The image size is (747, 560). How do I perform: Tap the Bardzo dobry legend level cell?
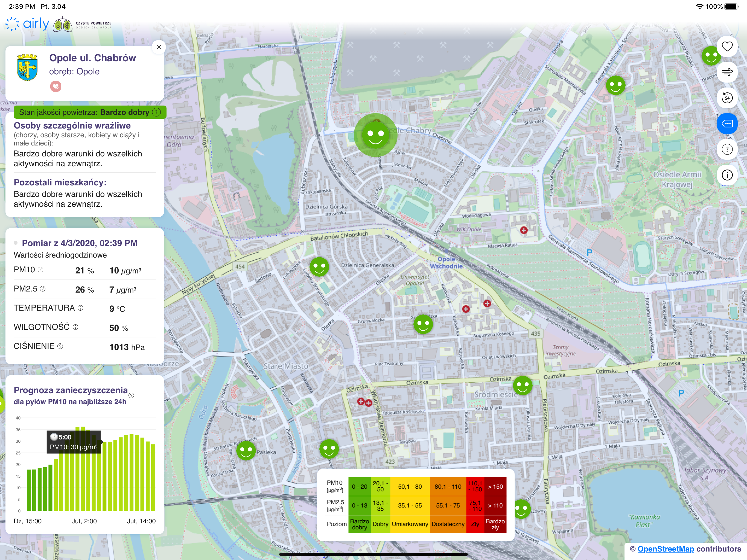click(x=359, y=524)
